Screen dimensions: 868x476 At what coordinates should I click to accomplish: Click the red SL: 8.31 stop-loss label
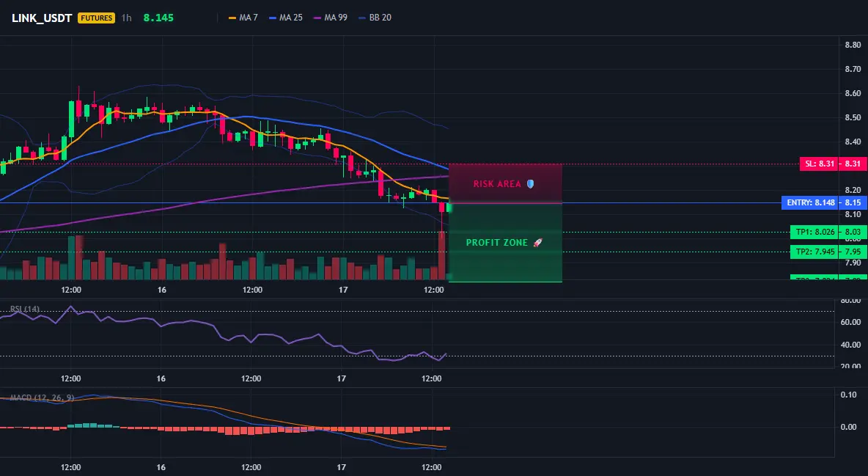coord(819,164)
